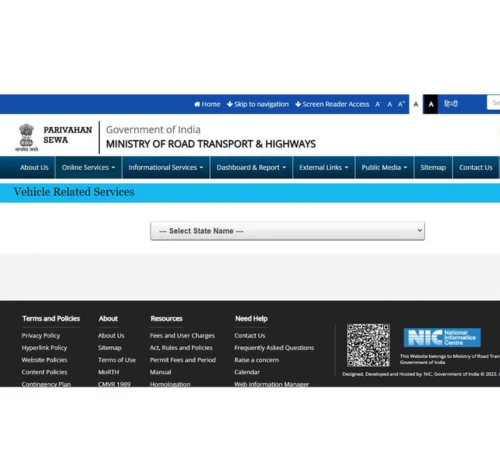Screen dimensions: 500x450
Task: Expand the Online Services menu
Action: (88, 167)
